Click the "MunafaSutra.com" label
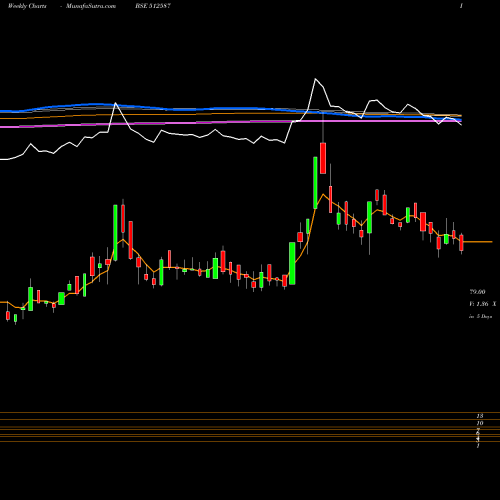The width and height of the screenshot is (500, 500). coord(91,6)
